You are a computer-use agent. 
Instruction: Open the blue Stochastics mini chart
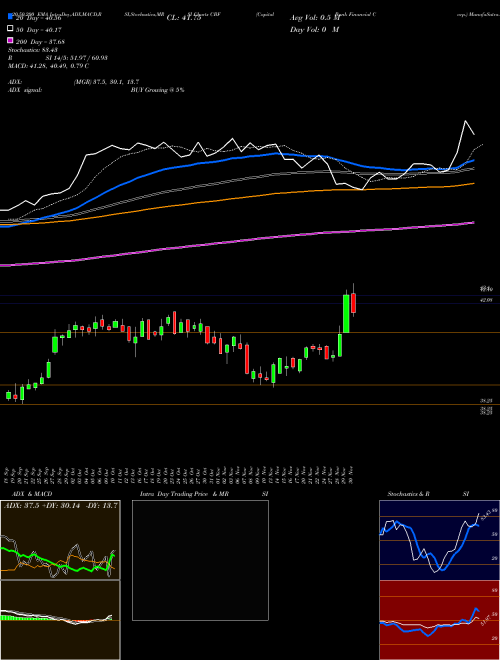(x=439, y=540)
